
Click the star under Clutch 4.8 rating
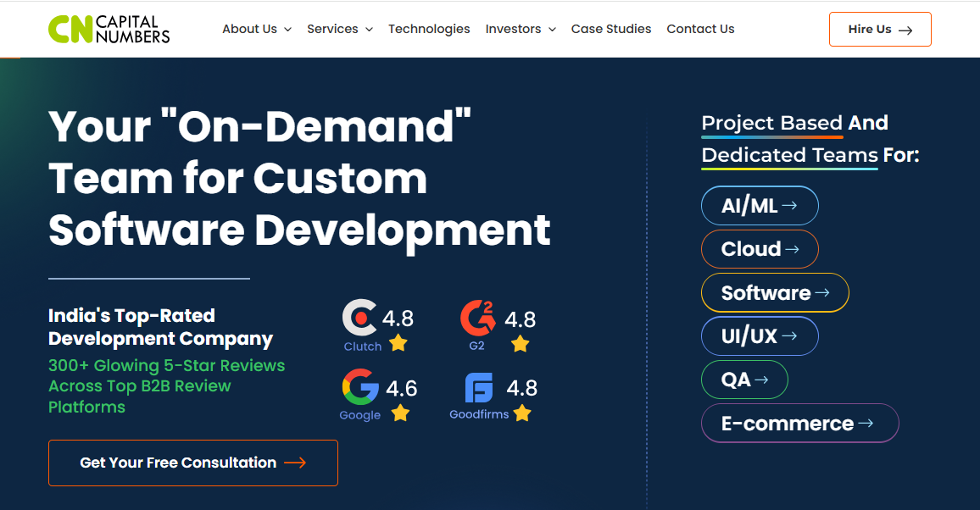click(398, 343)
